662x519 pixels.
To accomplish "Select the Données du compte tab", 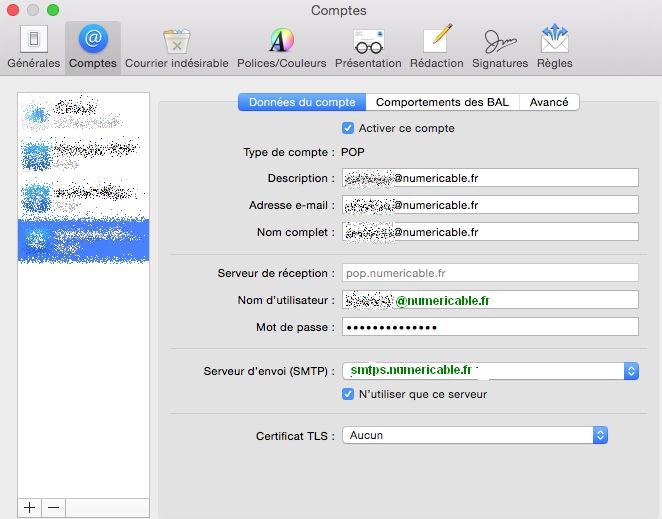I will [x=301, y=102].
